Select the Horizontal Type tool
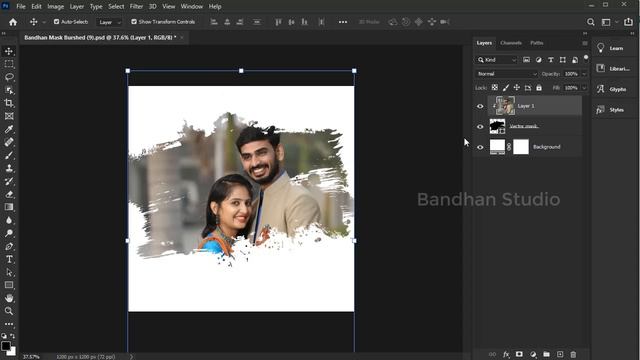 tap(9, 259)
